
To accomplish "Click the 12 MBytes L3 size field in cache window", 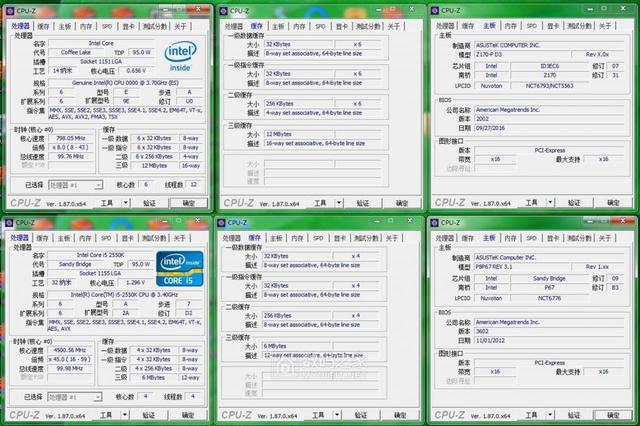I will (300, 134).
